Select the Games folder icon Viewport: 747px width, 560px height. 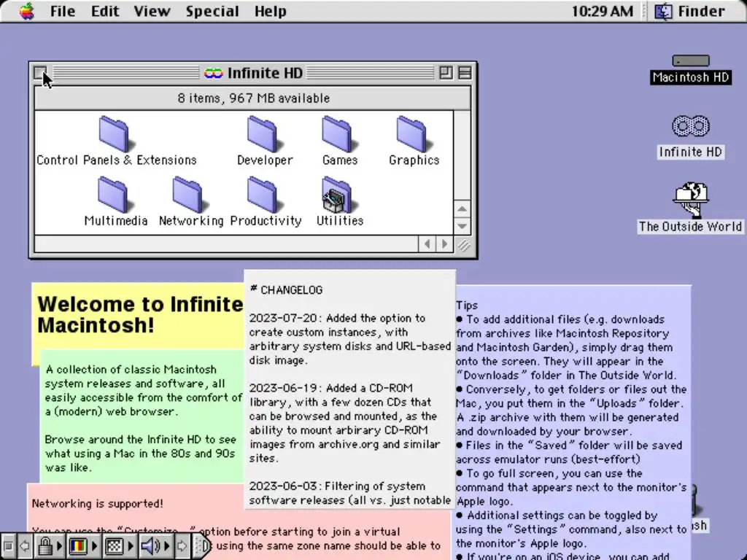[338, 135]
